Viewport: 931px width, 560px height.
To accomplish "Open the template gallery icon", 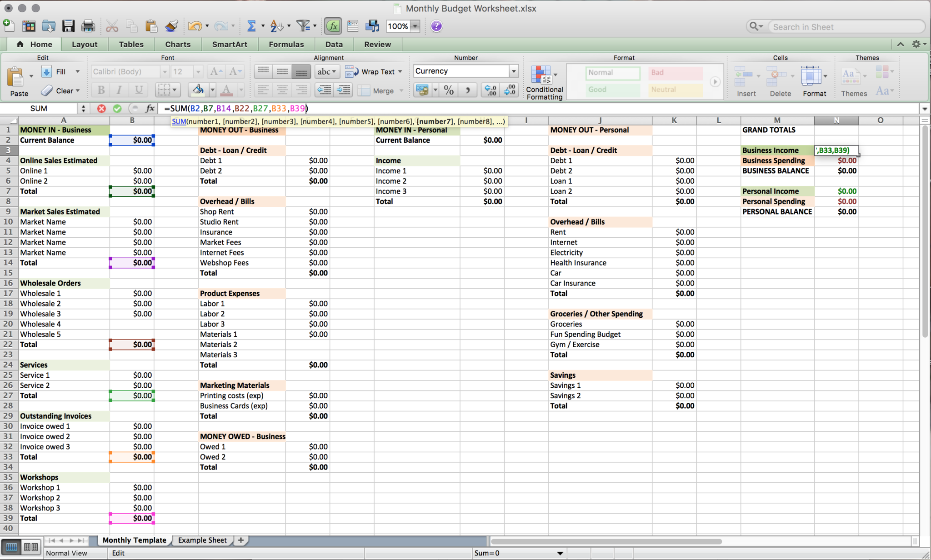I will point(29,26).
